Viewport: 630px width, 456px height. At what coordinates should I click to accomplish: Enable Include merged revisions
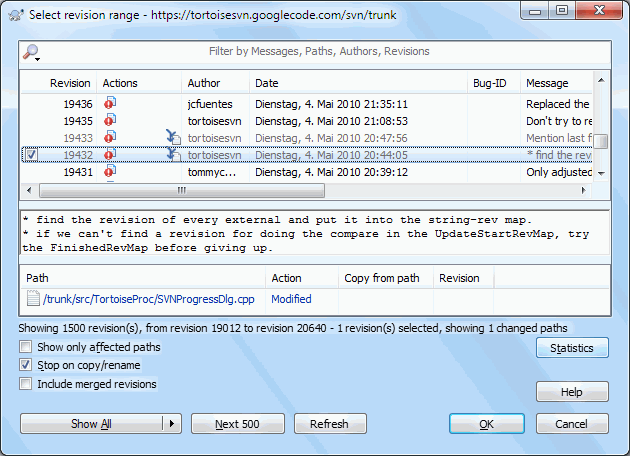(x=26, y=384)
